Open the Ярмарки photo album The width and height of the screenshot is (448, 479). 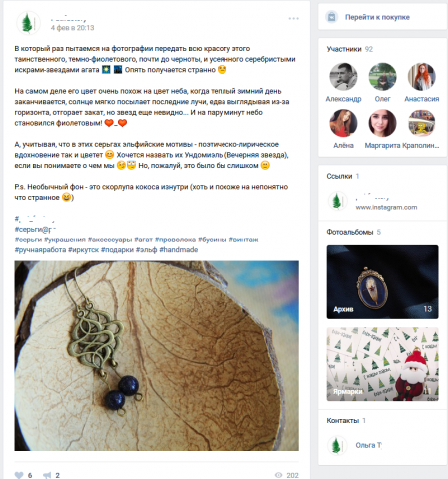(382, 364)
